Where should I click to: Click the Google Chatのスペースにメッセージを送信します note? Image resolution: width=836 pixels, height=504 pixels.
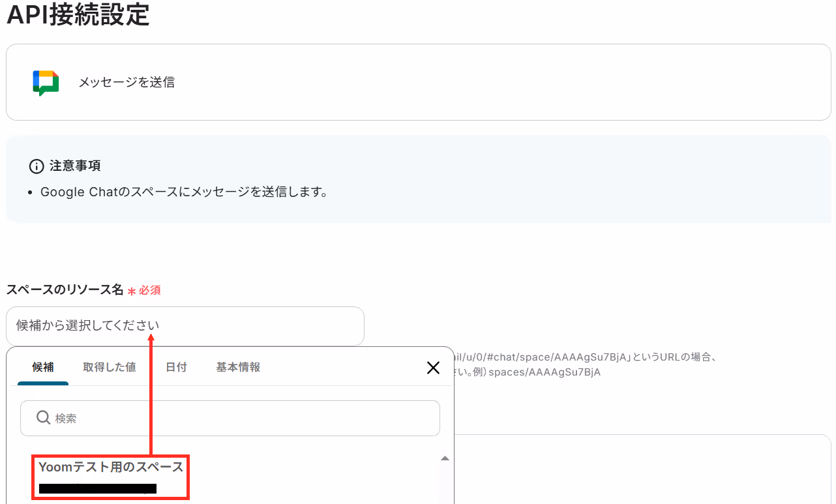point(184,192)
